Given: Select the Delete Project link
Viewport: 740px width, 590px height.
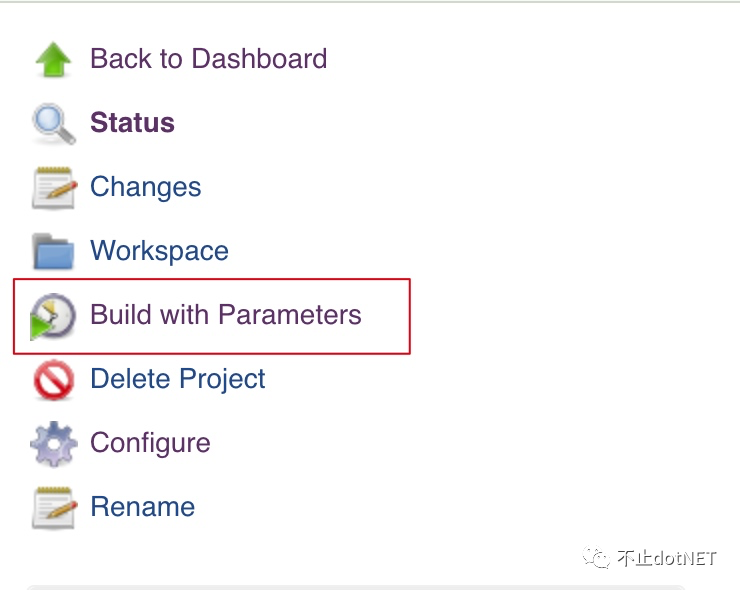Looking at the screenshot, I should [177, 379].
